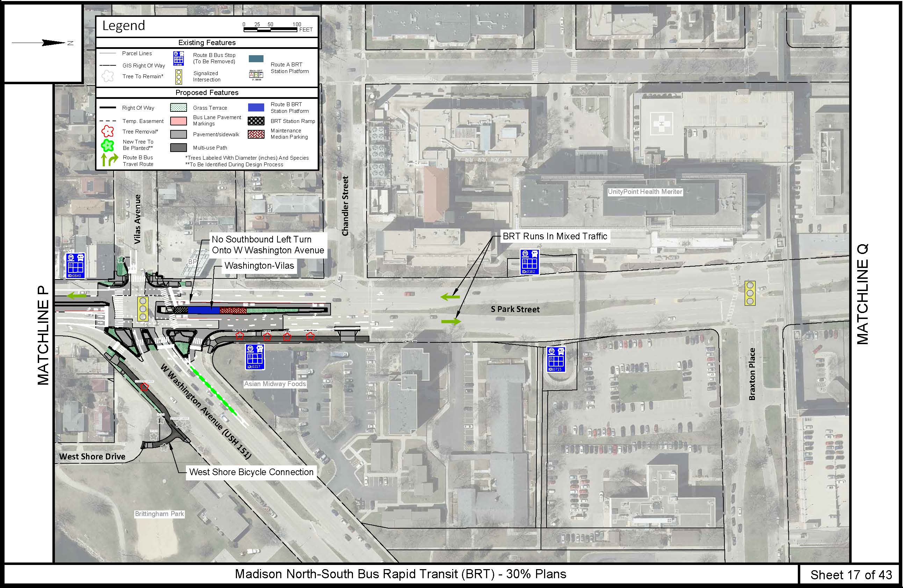Click the Washington-Vilas station label

point(259,266)
